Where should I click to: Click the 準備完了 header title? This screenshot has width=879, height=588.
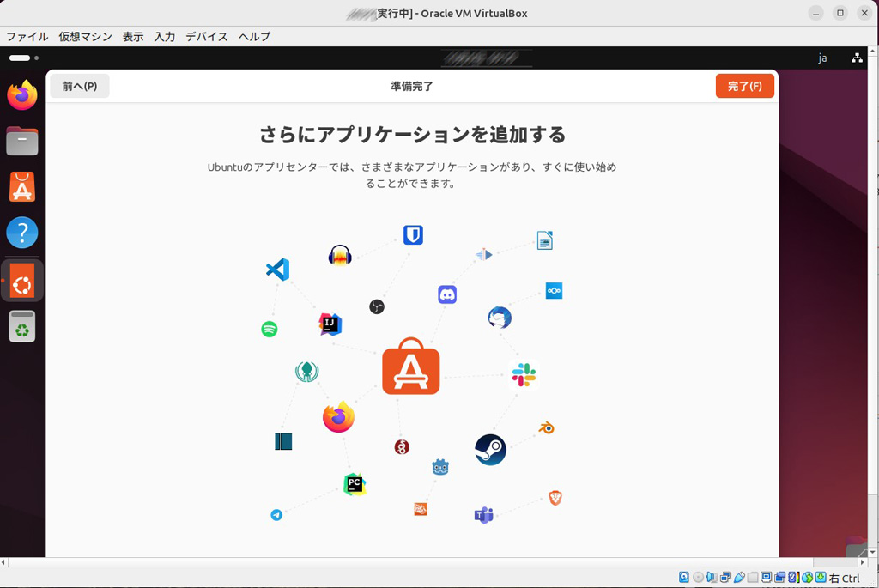click(412, 87)
